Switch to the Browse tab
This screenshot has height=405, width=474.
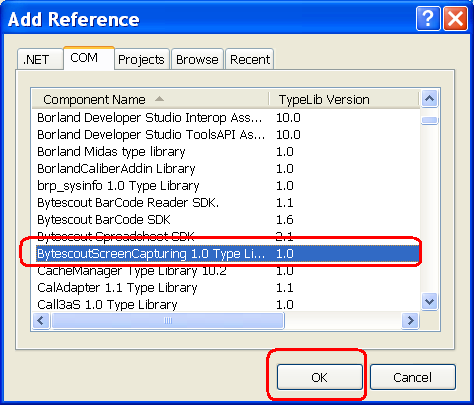click(197, 59)
